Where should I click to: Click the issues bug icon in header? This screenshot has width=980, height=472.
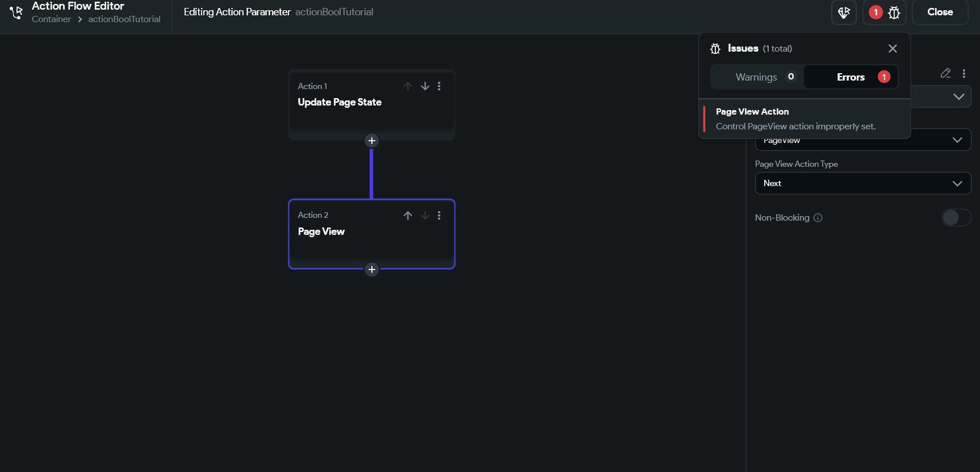tap(894, 12)
